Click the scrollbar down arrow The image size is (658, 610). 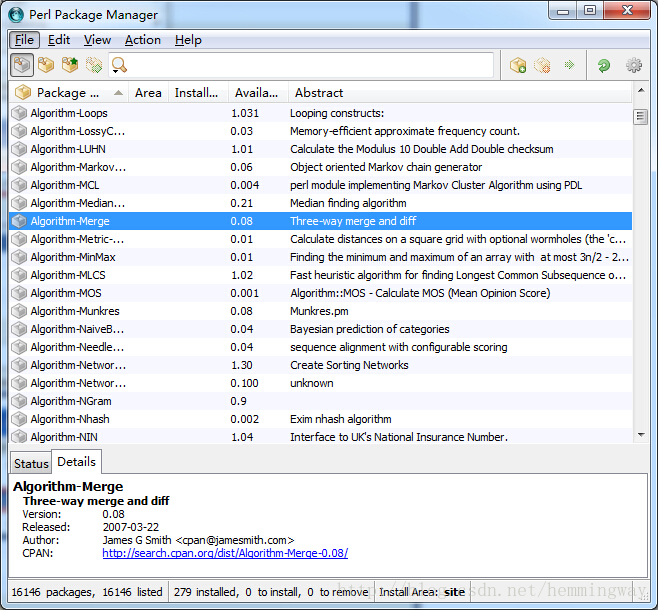641,435
